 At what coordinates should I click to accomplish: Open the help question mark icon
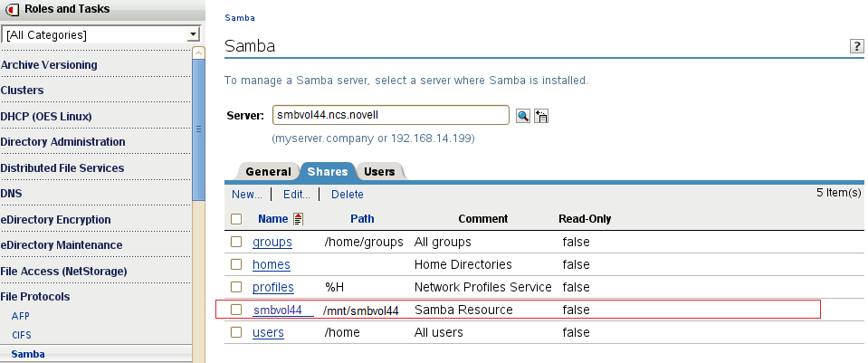856,47
